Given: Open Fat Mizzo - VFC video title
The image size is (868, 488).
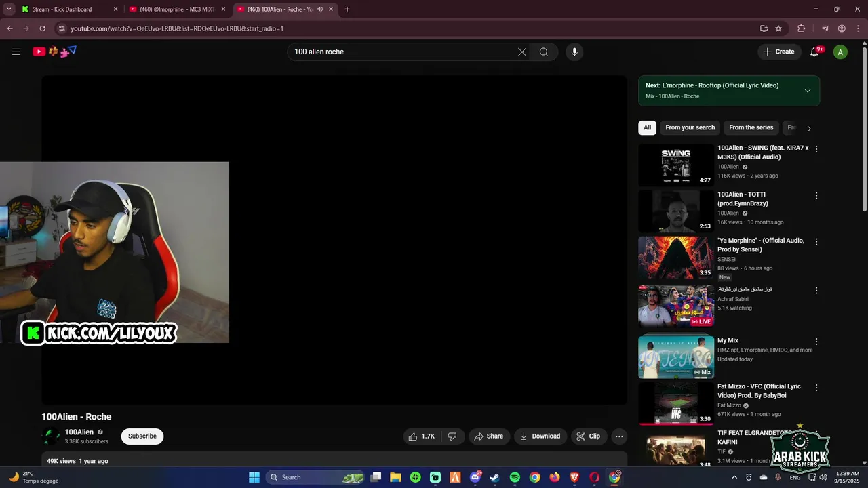Looking at the screenshot, I should point(759,391).
